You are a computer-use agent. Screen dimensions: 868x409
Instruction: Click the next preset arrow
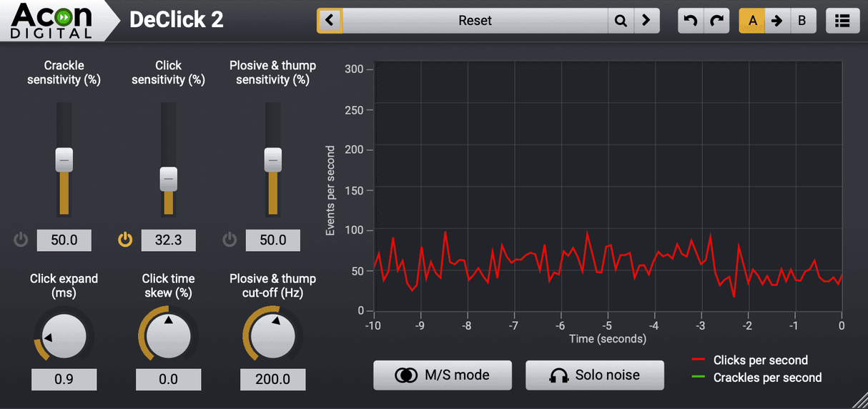(x=646, y=21)
